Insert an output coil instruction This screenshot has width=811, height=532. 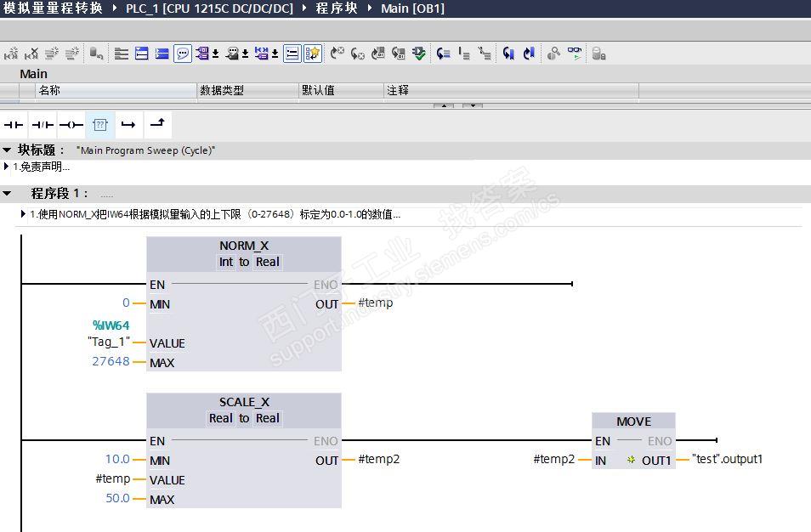pos(71,125)
